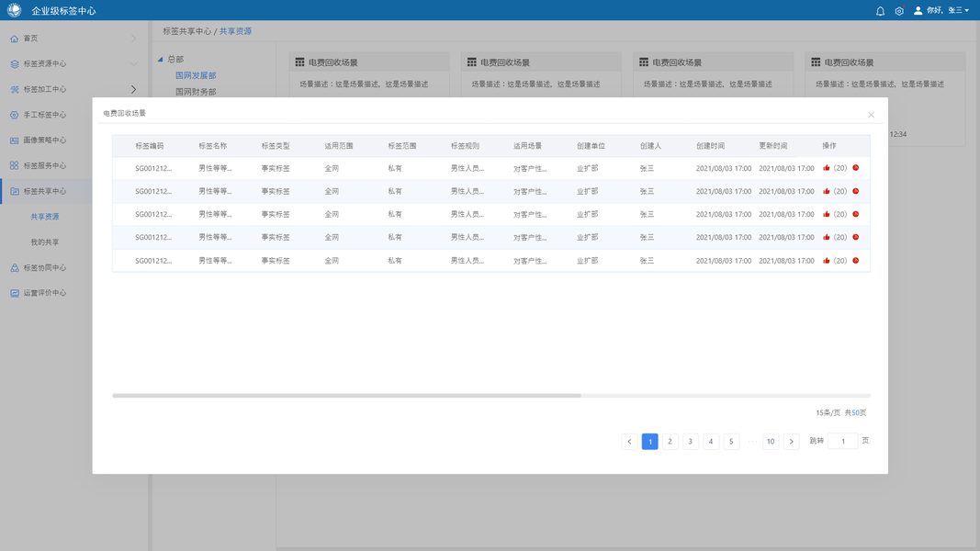Click the grid icon of fourth 电费回收场景 card
The height and width of the screenshot is (551, 980).
coord(816,62)
